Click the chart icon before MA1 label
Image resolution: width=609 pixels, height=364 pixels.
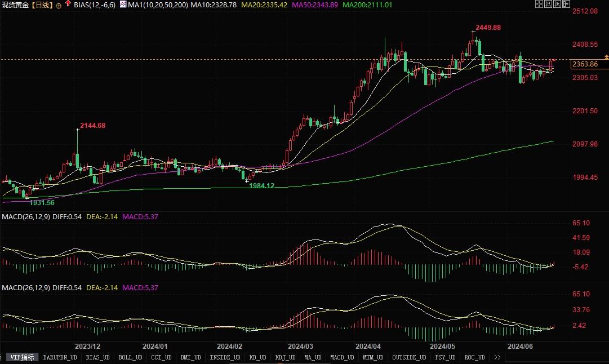pyautogui.click(x=123, y=4)
